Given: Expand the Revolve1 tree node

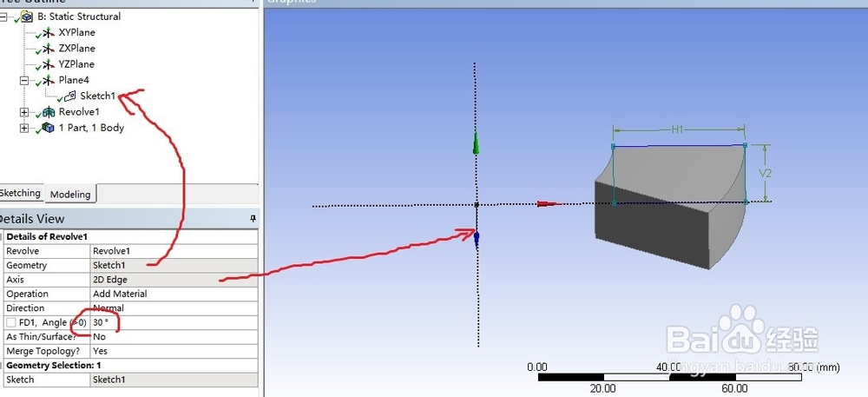Looking at the screenshot, I should point(23,112).
